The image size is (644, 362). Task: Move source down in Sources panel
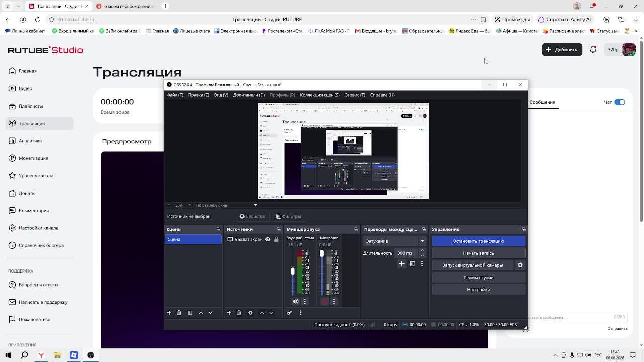pos(271,313)
